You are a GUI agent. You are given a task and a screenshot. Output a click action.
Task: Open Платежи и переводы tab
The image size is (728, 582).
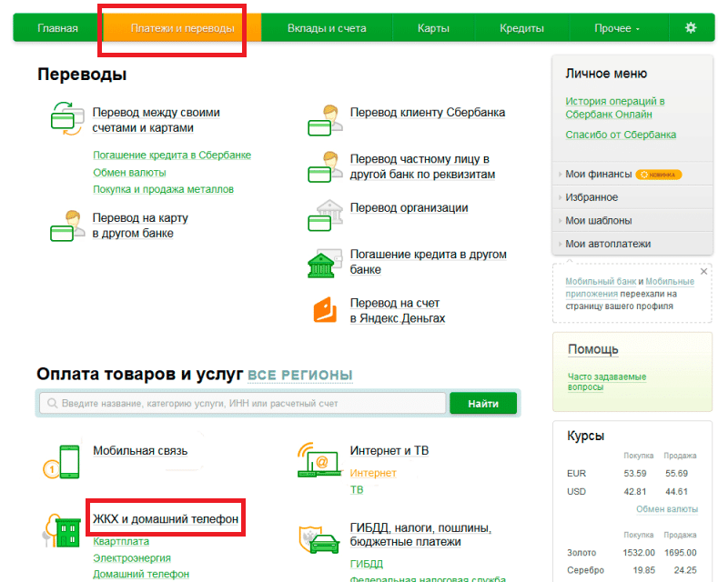pos(183,28)
